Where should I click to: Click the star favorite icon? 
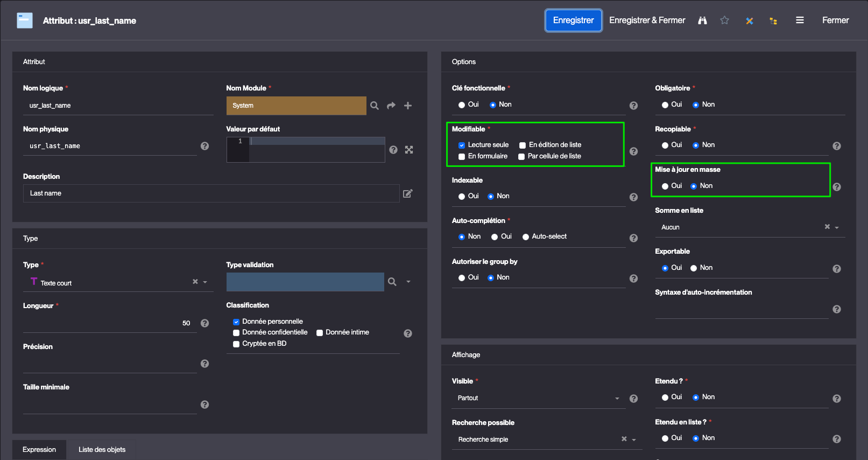(724, 20)
